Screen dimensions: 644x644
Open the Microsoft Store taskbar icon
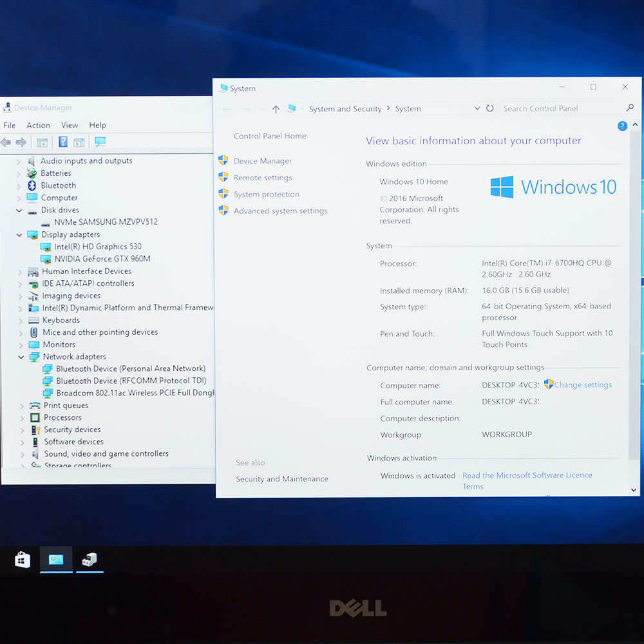tap(23, 560)
